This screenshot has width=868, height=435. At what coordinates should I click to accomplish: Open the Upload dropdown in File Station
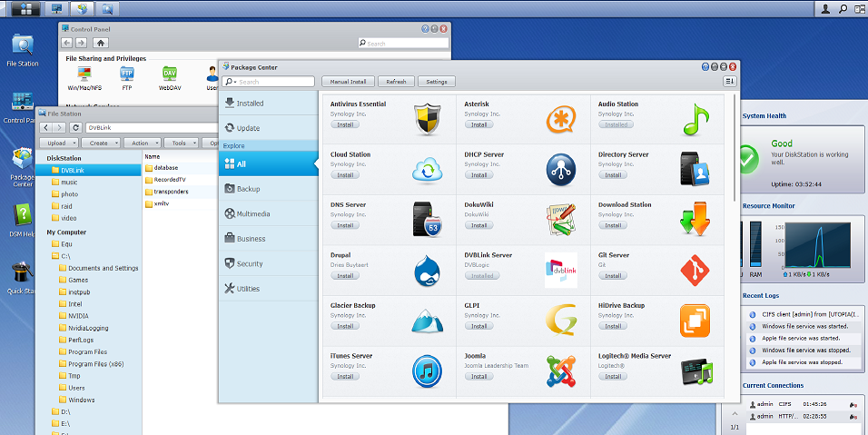click(x=58, y=143)
